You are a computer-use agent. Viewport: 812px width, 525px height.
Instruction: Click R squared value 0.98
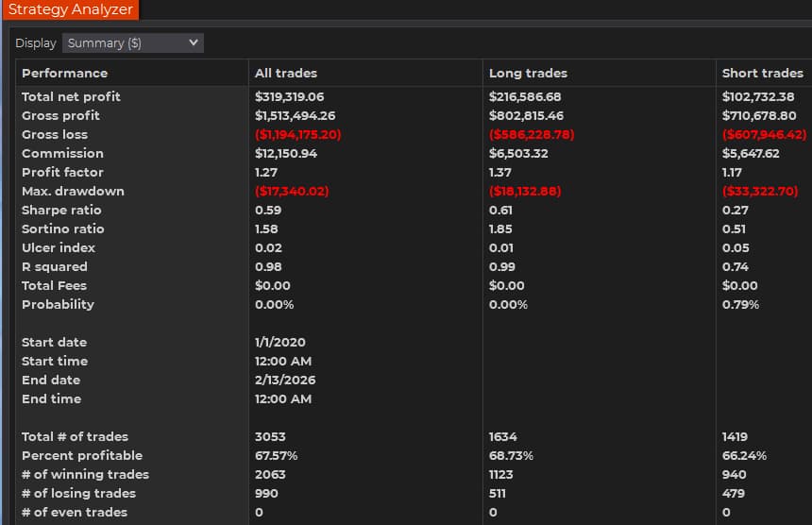[268, 266]
